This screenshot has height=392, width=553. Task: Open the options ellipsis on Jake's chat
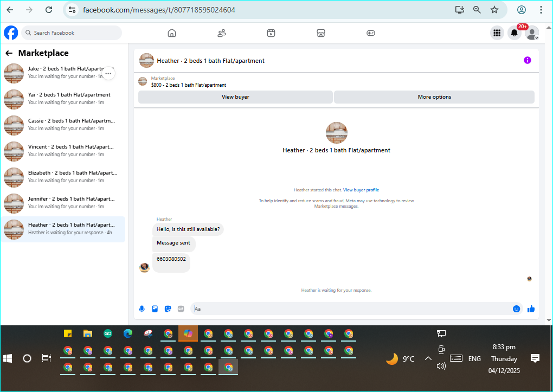108,74
